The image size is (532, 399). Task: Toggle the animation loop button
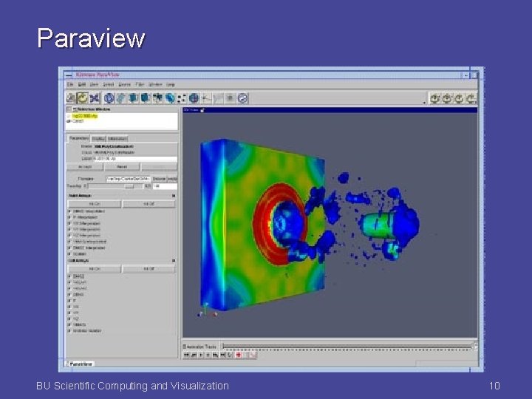point(230,355)
